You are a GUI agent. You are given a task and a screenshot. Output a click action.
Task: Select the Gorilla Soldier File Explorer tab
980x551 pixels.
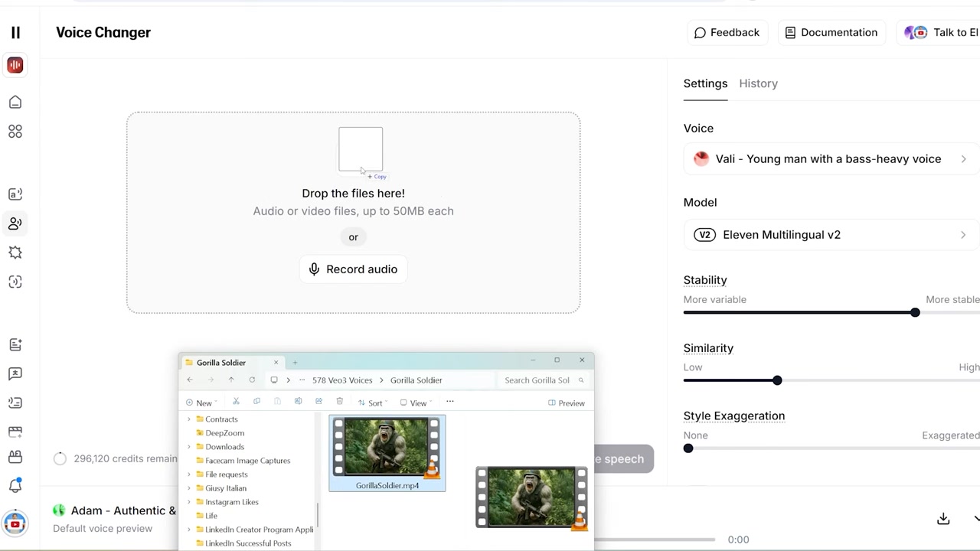232,362
